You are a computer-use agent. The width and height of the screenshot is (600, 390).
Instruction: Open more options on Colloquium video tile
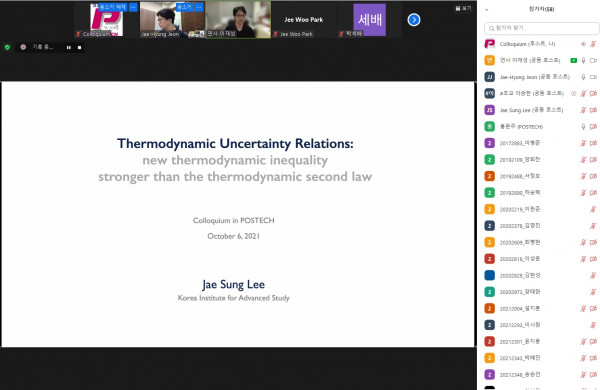(133, 7)
